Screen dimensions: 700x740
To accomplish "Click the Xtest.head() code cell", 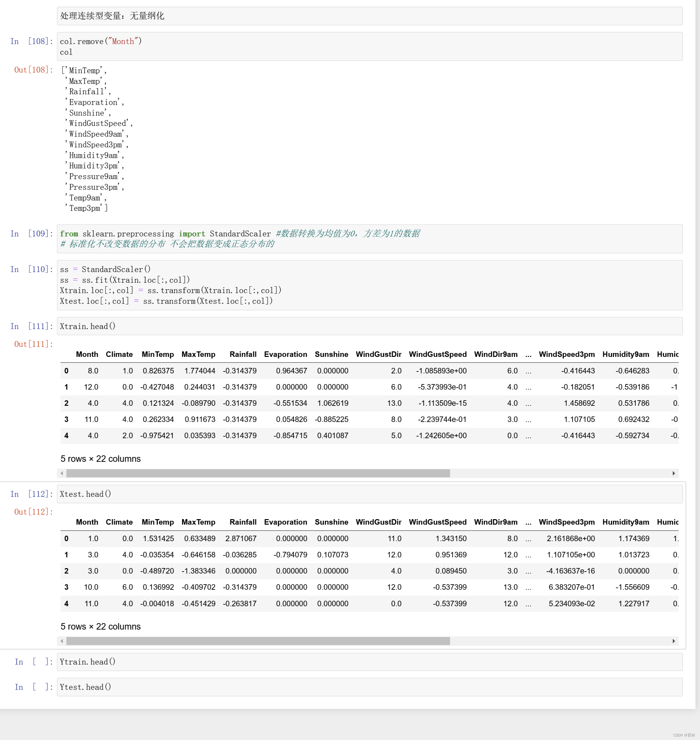I will [x=369, y=494].
